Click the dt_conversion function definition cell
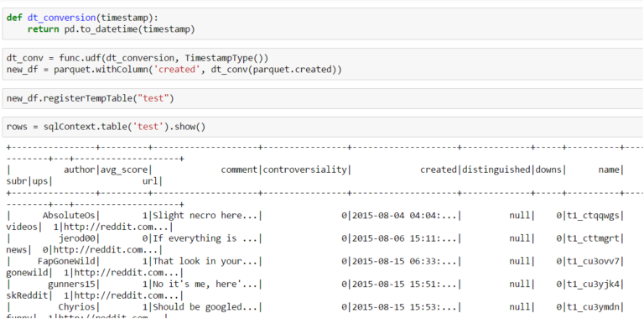The width and height of the screenshot is (644, 329). coord(322,23)
